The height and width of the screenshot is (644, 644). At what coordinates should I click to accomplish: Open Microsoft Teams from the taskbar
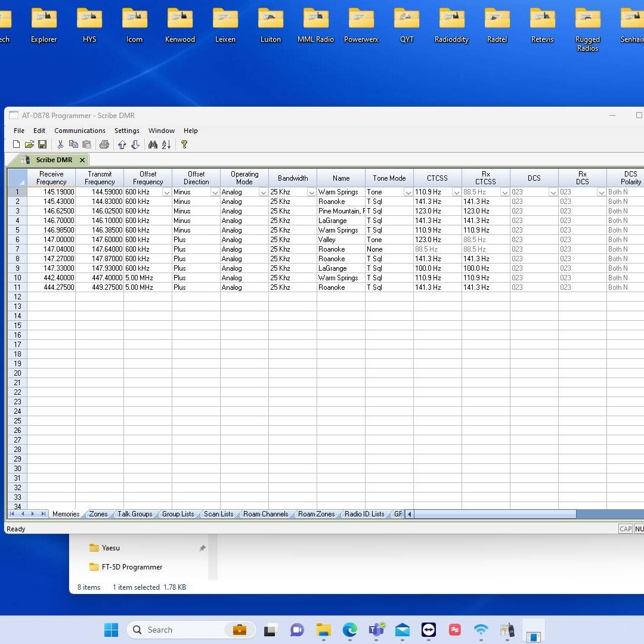tap(376, 630)
